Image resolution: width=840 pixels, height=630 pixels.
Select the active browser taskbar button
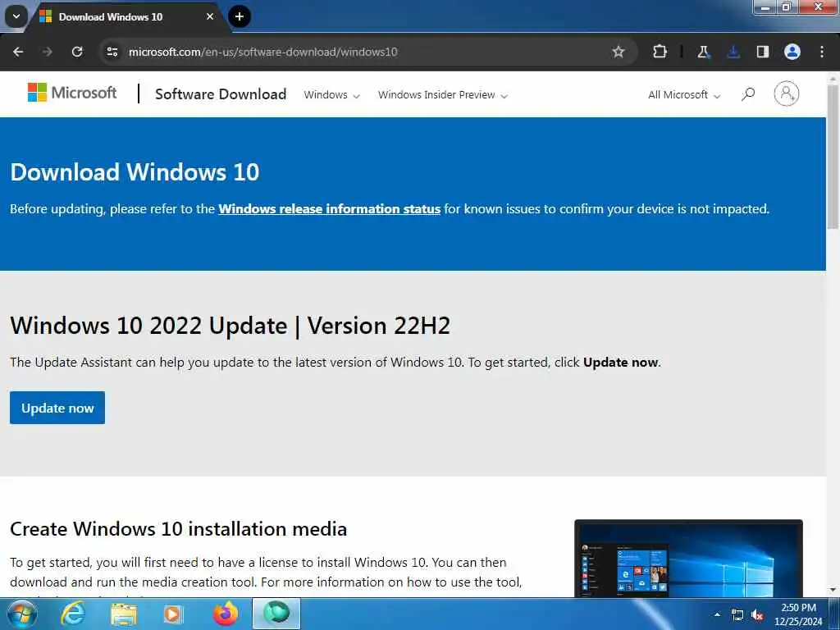(x=276, y=614)
